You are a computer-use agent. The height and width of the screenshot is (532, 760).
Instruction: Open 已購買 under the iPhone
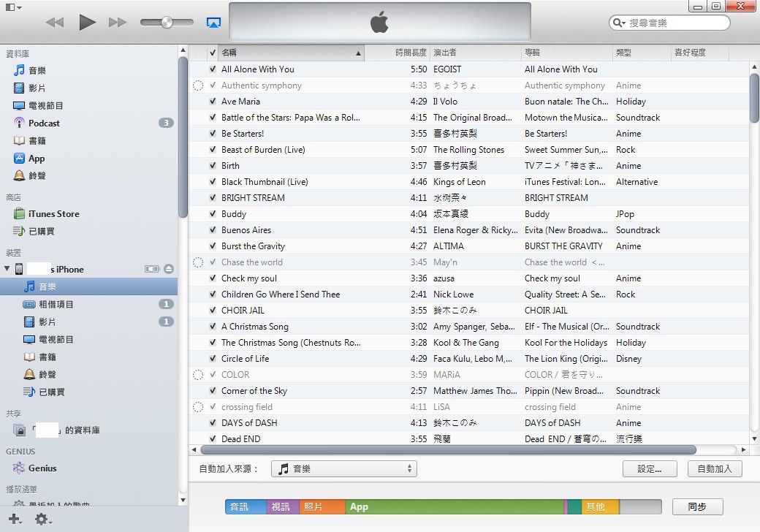click(x=44, y=392)
